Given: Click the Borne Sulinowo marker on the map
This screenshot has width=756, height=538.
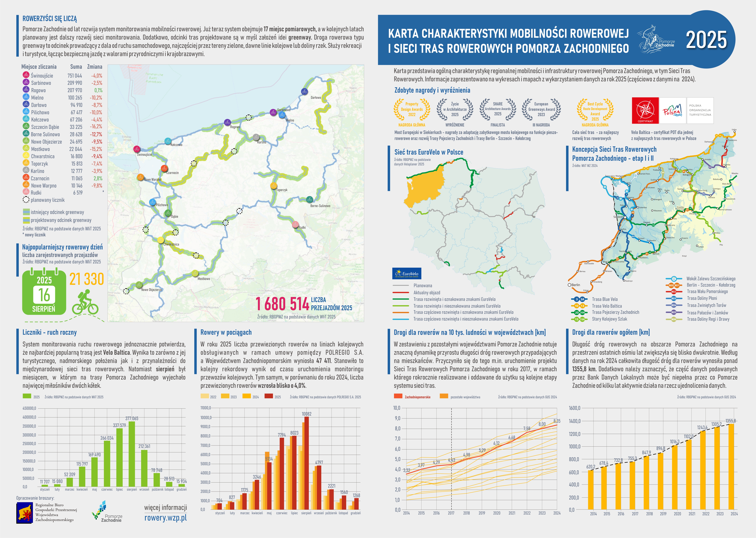Looking at the screenshot, I should coord(310,199).
